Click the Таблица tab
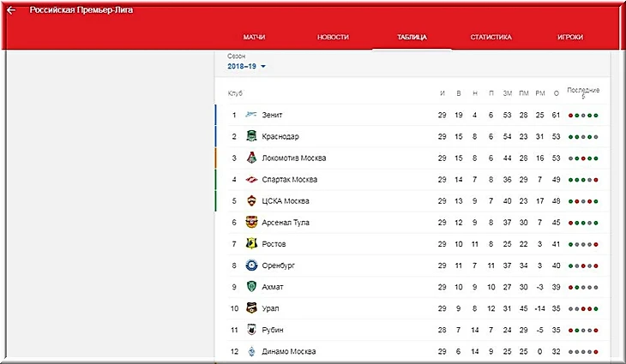The width and height of the screenshot is (626, 364). click(412, 37)
